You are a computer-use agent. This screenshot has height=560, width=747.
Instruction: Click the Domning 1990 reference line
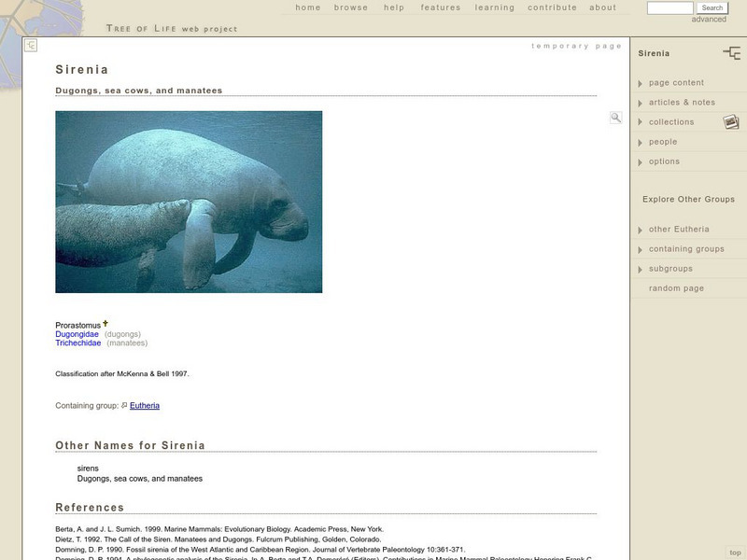point(261,550)
